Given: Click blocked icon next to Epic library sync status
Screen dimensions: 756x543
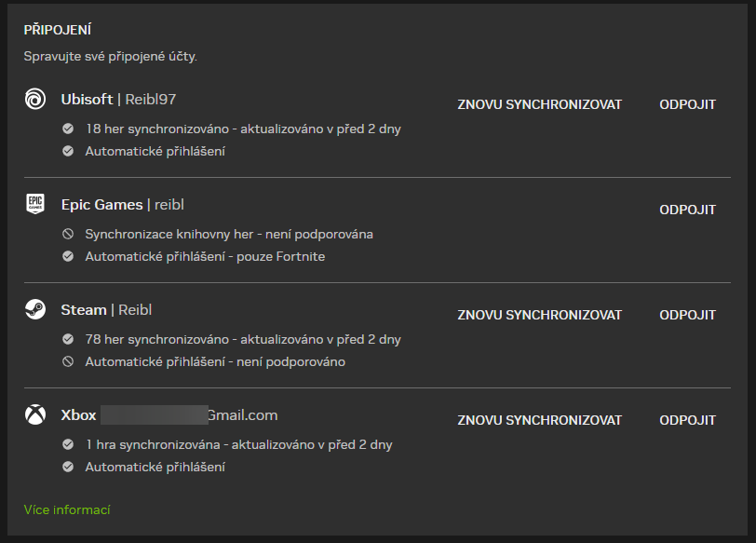Looking at the screenshot, I should tap(66, 234).
